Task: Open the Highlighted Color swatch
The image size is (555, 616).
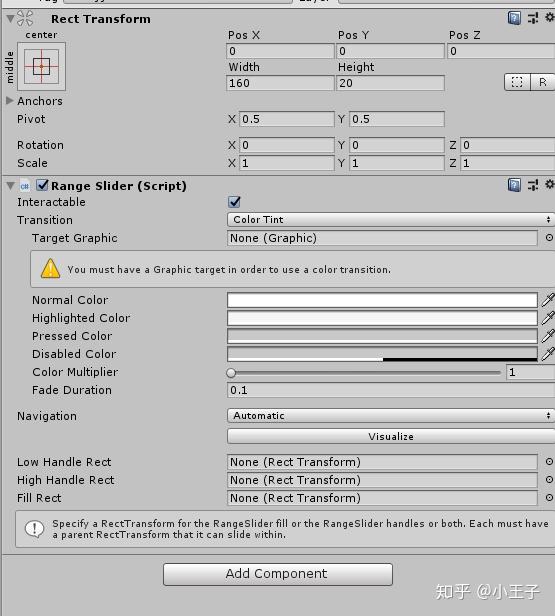Action: (382, 318)
